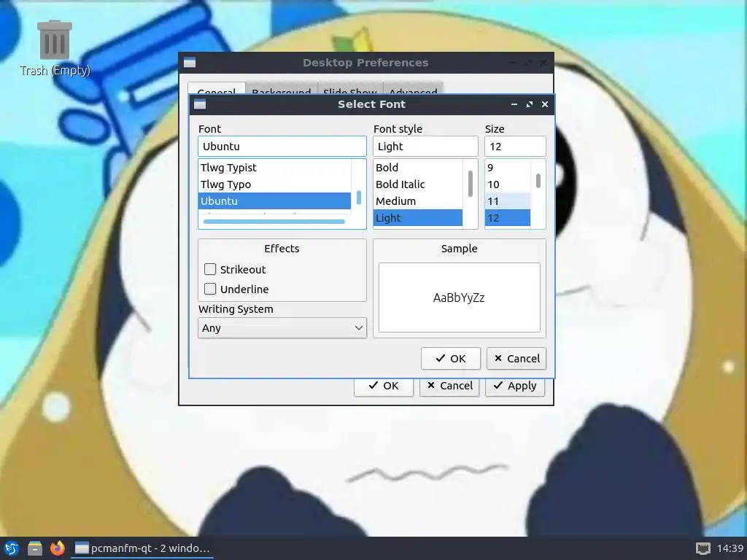This screenshot has width=747, height=560.
Task: Maximize the Select Font dialog
Action: [530, 104]
